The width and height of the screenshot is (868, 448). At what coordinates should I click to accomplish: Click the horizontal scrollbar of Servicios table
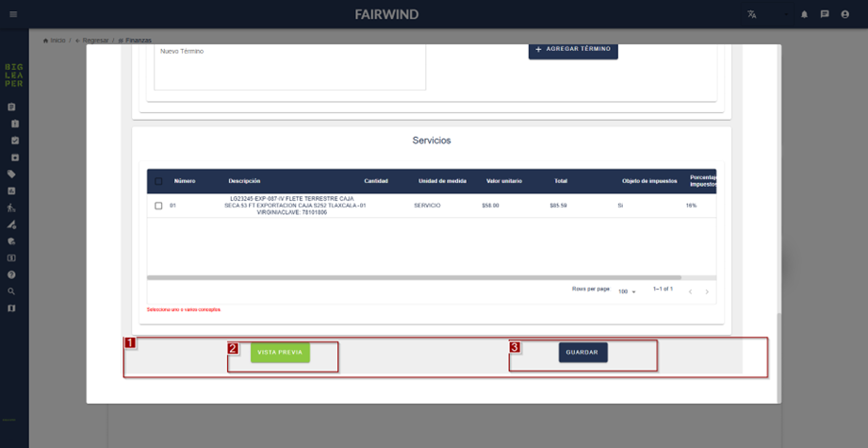point(414,277)
